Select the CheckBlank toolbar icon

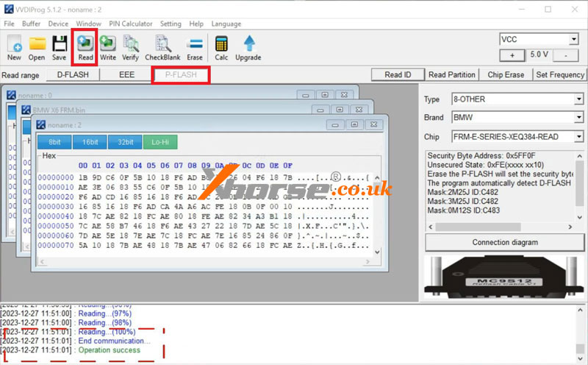coord(162,46)
